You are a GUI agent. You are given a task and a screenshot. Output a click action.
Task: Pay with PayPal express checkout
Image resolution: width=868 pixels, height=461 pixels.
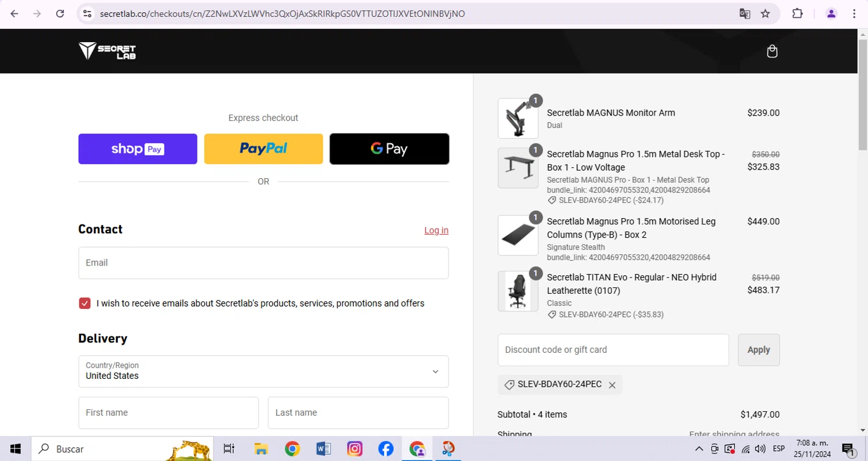(263, 149)
